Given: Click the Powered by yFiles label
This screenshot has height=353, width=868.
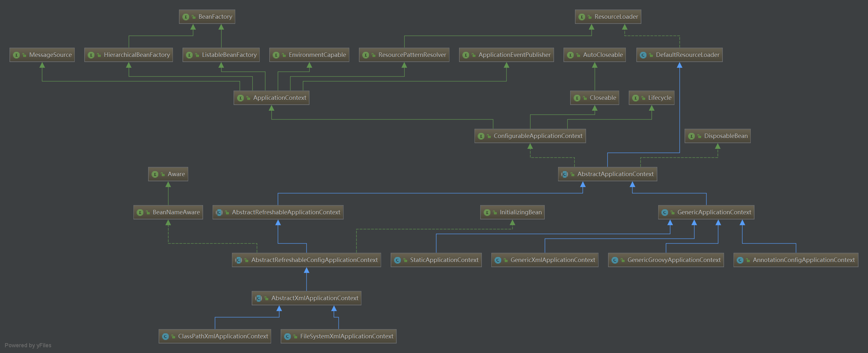Looking at the screenshot, I should coord(28,345).
